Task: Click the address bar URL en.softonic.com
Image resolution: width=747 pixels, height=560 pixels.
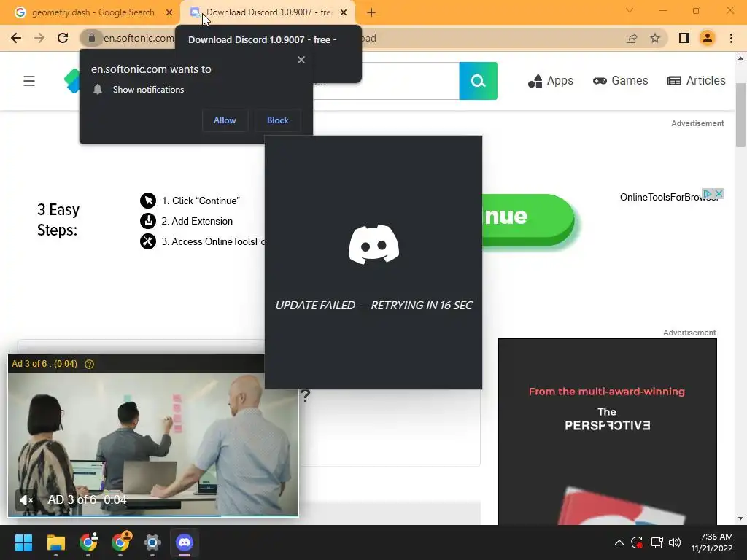Action: tap(139, 38)
